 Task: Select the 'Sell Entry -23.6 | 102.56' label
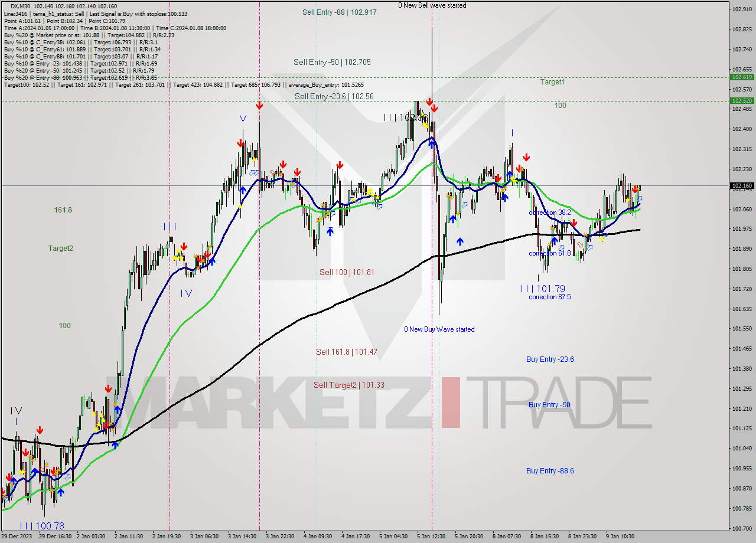[x=334, y=96]
